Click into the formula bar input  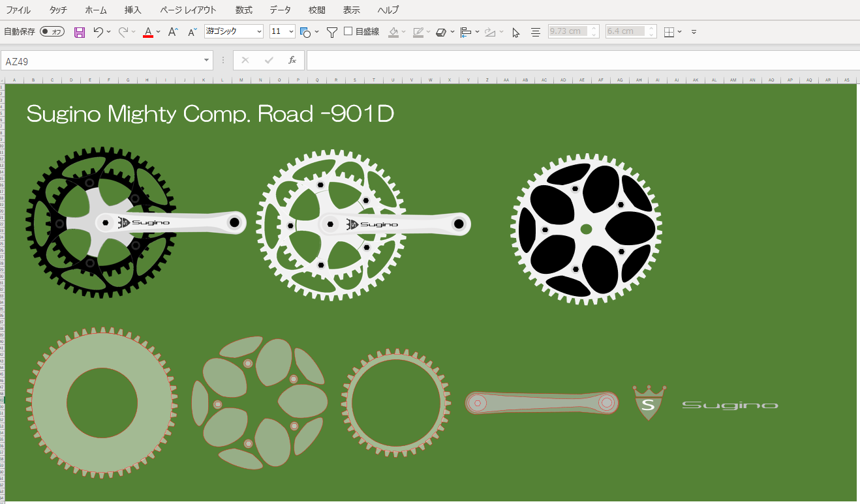583,60
